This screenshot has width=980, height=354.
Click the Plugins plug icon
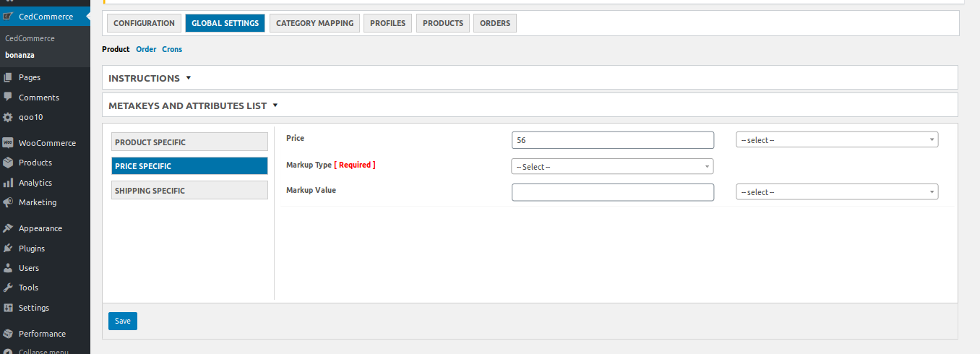point(8,248)
